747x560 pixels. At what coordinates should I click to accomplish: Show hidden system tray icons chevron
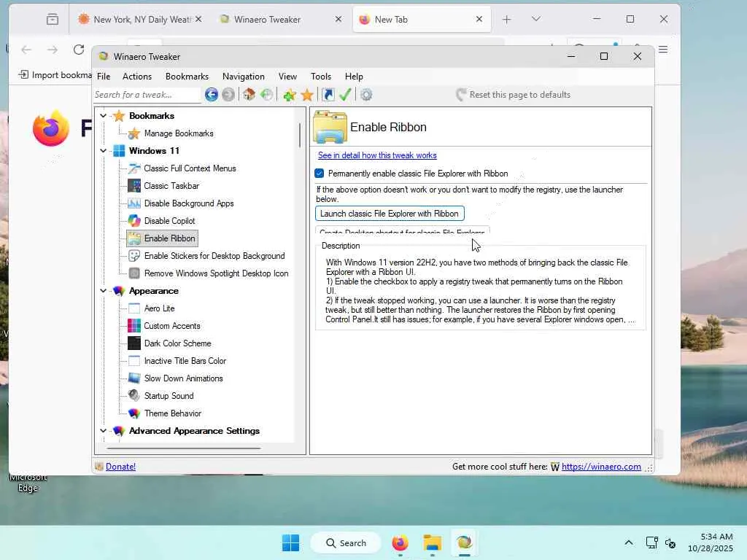coord(629,542)
